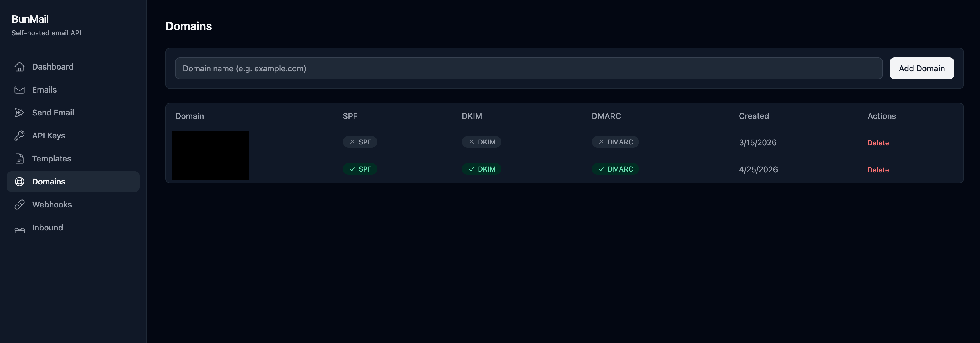Viewport: 980px width, 343px height.
Task: Click the Send Email paper-plane icon
Action: 20,113
